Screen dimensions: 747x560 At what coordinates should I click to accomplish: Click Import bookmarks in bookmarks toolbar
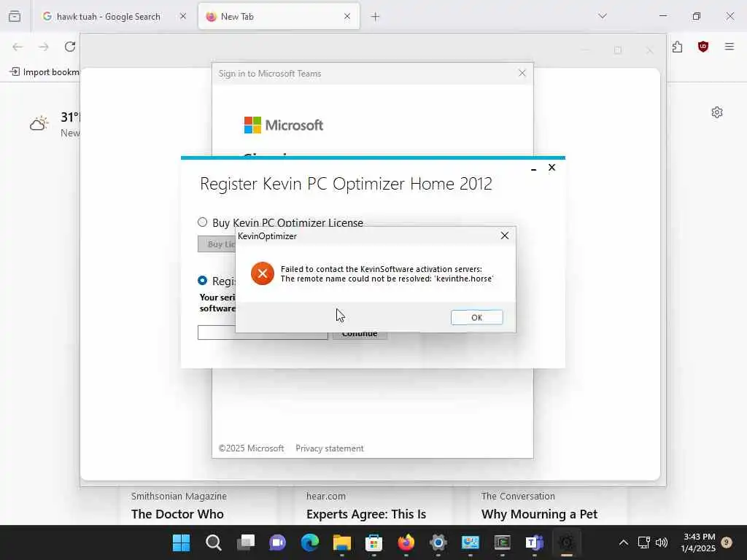pos(44,72)
